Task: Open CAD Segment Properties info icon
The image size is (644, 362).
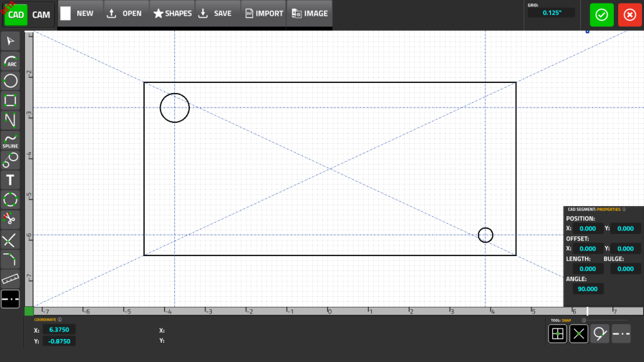Action: [624, 210]
